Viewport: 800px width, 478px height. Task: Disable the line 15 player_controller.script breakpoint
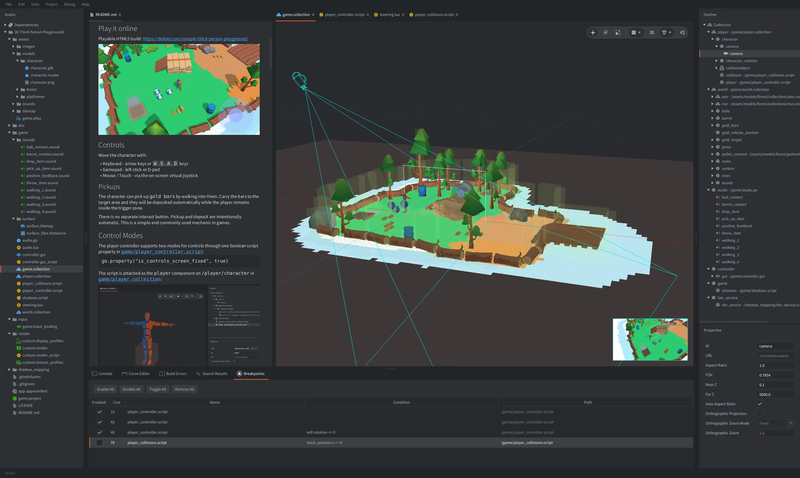click(99, 412)
